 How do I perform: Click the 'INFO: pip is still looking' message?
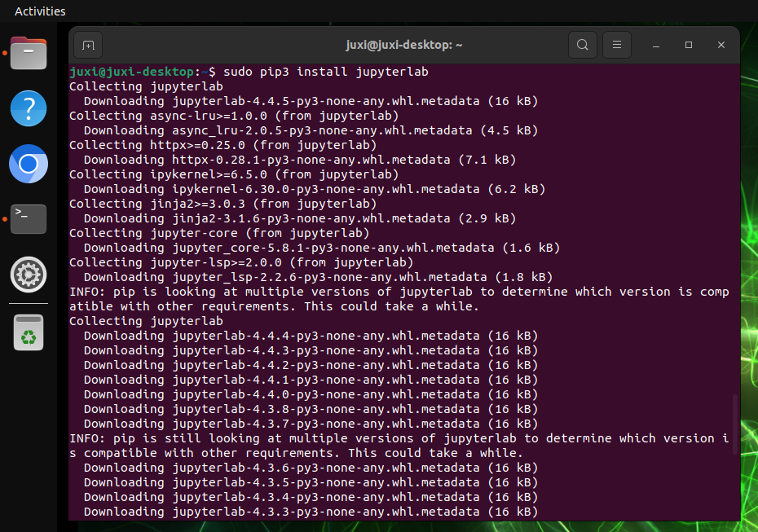(399, 446)
